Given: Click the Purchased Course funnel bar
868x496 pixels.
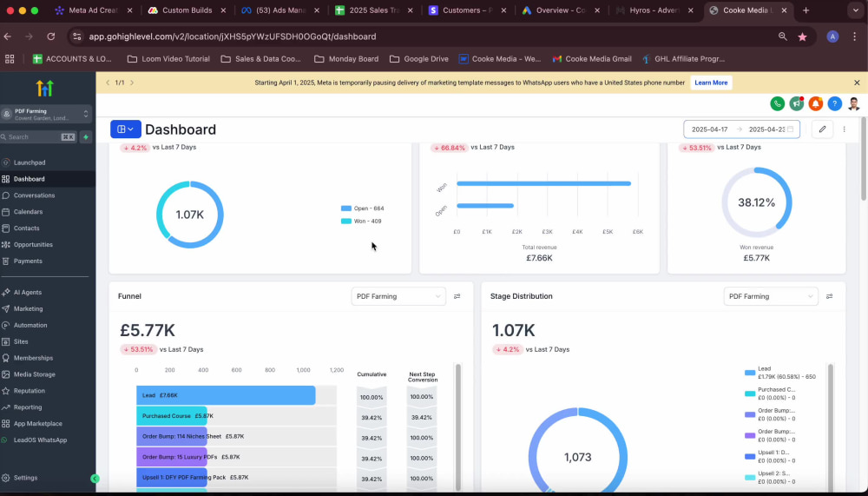Looking at the screenshot, I should (x=172, y=415).
